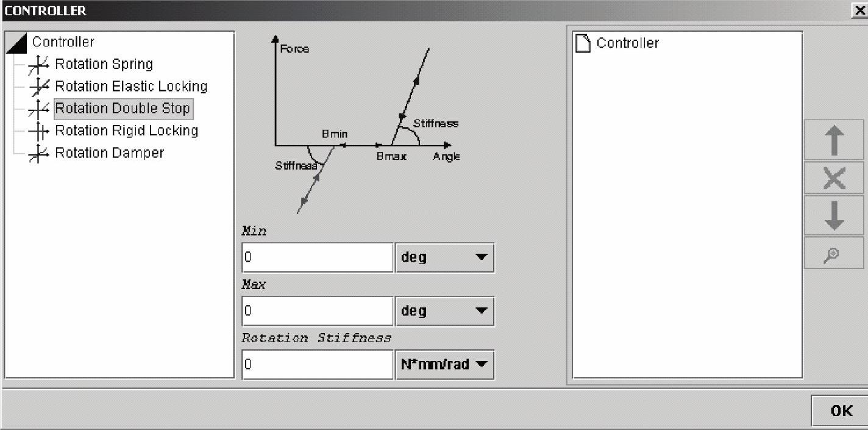Collapse the Controller tree root triangle

[x=16, y=43]
